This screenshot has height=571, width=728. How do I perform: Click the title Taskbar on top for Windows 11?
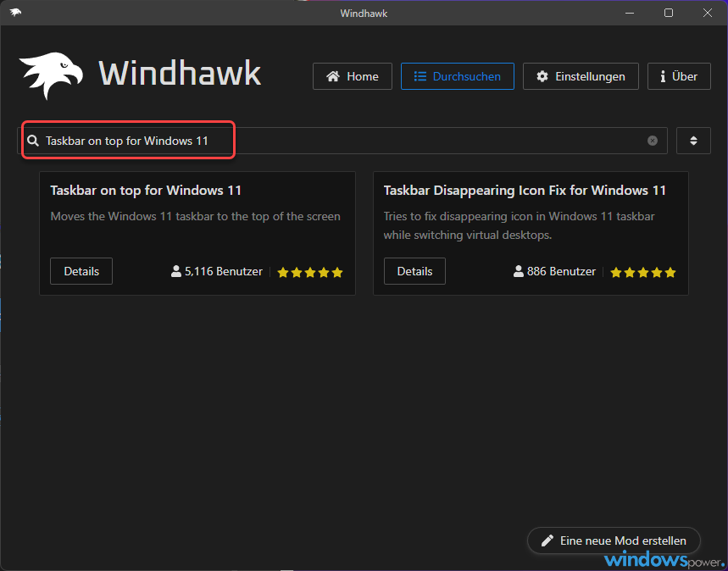tap(146, 191)
